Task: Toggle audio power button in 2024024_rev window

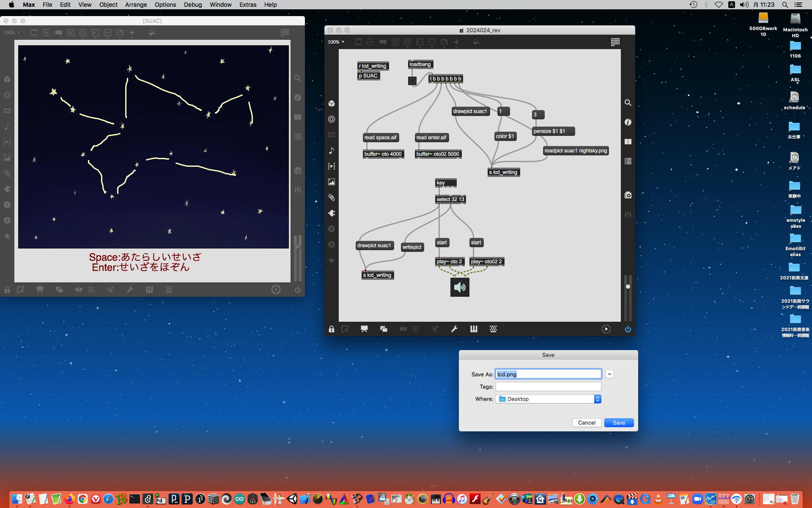Action: pos(628,329)
